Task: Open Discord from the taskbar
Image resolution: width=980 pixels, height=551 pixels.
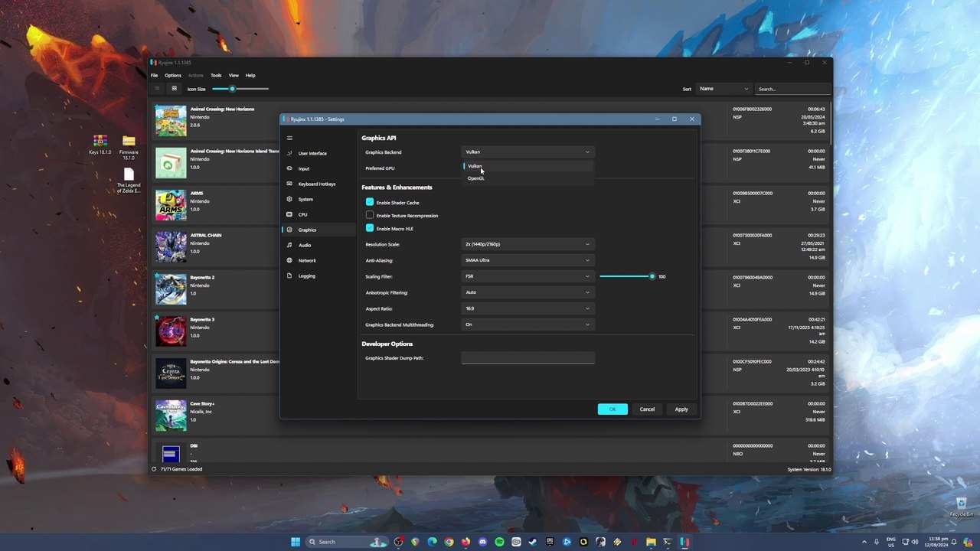Action: tap(482, 542)
